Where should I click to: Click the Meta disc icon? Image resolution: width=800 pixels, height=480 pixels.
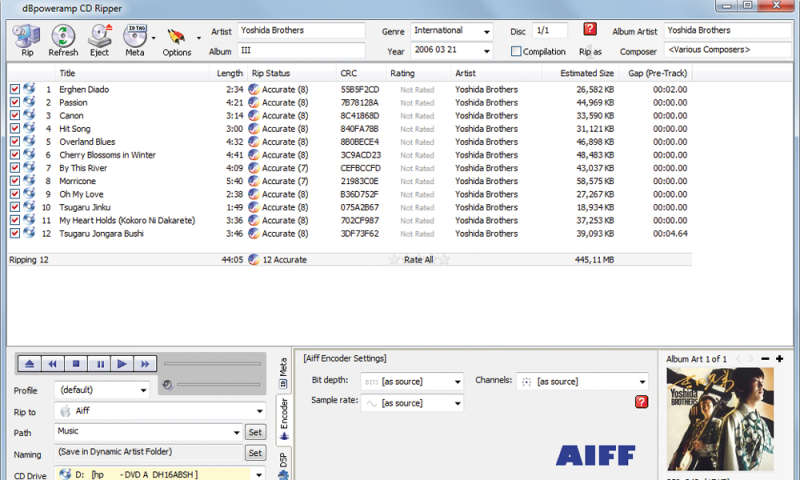(135, 36)
